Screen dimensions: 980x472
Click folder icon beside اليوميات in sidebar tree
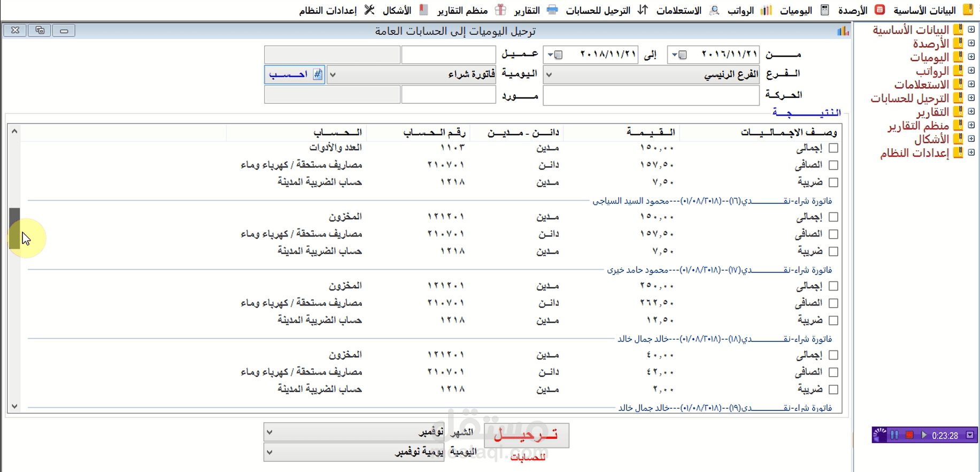coord(958,57)
